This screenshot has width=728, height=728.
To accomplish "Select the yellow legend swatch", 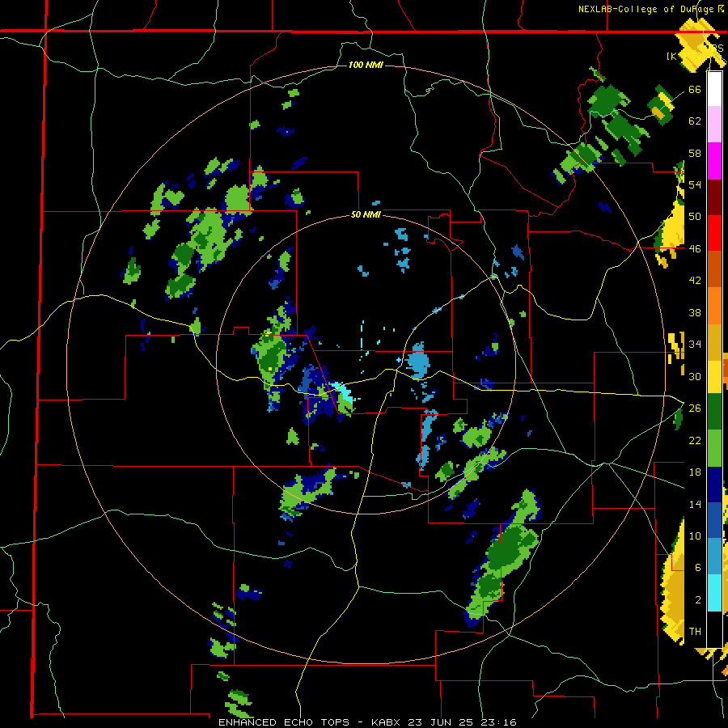I will coord(714,376).
